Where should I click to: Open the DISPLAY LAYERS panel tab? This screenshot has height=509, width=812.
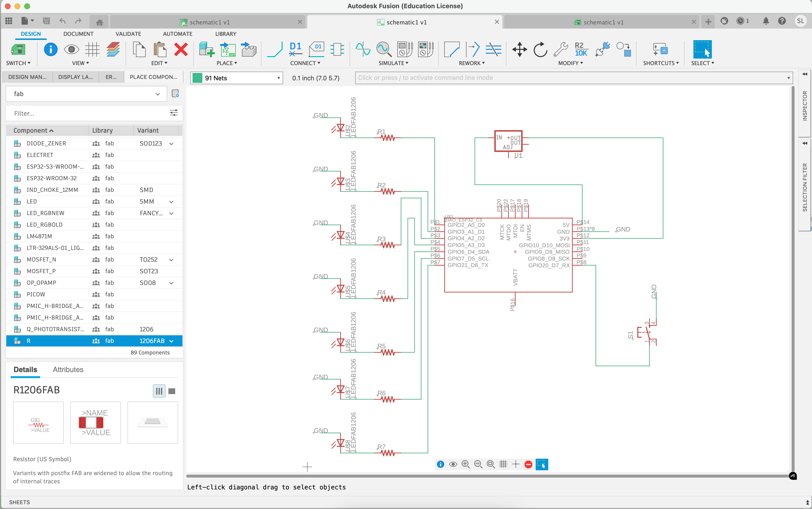coord(75,77)
